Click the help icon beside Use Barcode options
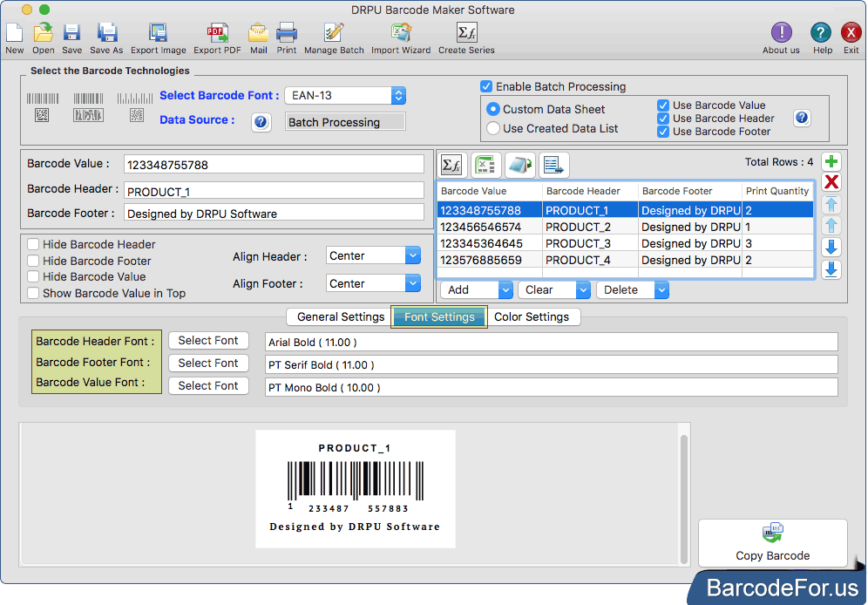868x605 pixels. (x=802, y=118)
